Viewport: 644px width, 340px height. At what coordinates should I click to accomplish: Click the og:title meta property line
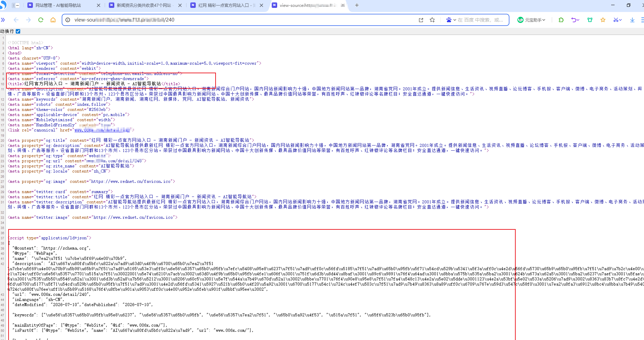tap(131, 140)
